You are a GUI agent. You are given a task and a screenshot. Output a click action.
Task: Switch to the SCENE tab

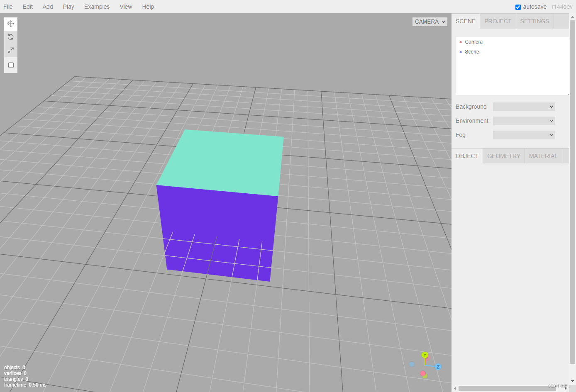[466, 21]
